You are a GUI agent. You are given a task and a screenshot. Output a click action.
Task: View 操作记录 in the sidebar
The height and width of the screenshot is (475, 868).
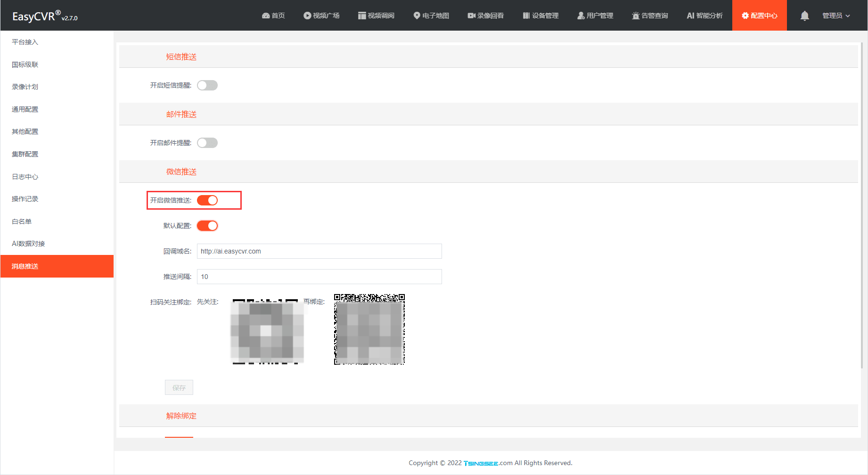[57, 199]
